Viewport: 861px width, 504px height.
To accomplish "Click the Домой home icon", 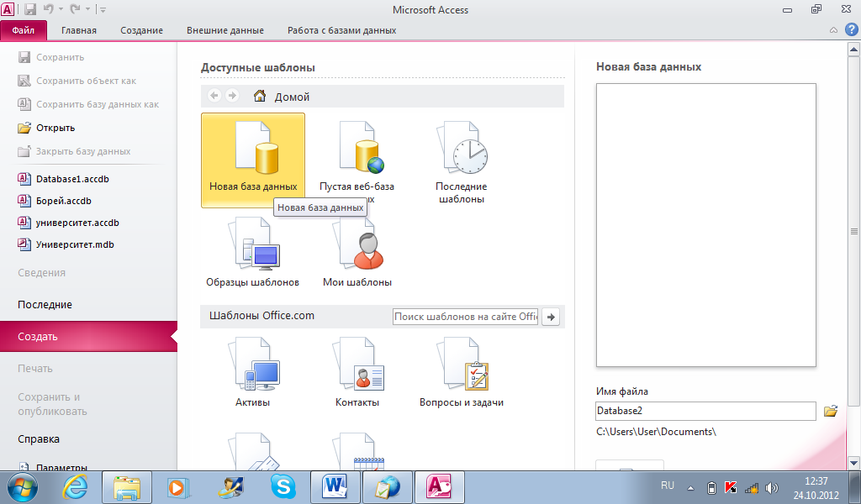I will pos(260,96).
